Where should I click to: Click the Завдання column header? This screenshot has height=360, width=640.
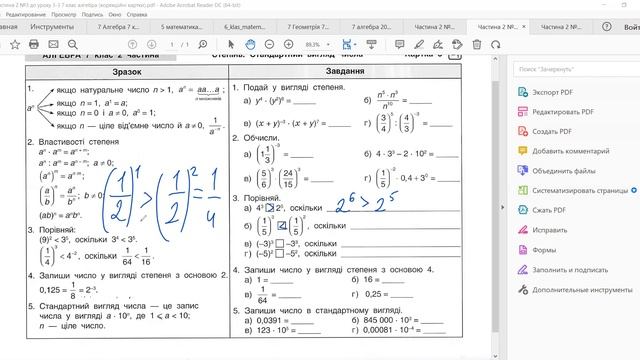(345, 71)
